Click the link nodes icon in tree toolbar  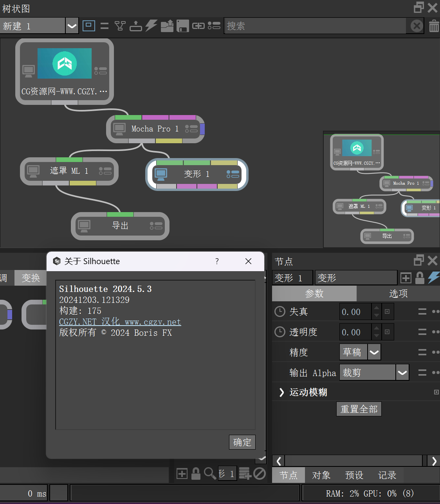(x=198, y=26)
